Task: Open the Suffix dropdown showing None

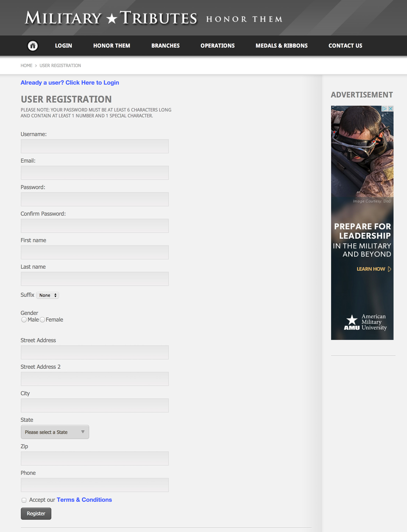Action: [x=48, y=295]
